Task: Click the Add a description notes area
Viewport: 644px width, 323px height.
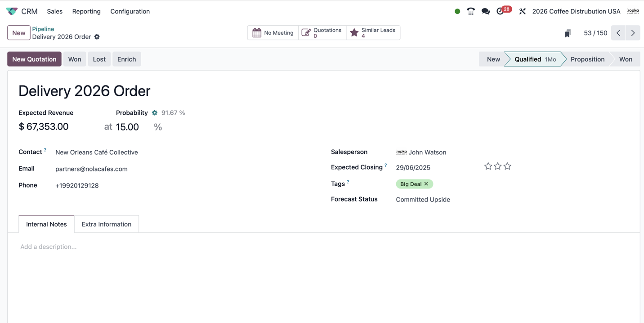Action: [49, 247]
